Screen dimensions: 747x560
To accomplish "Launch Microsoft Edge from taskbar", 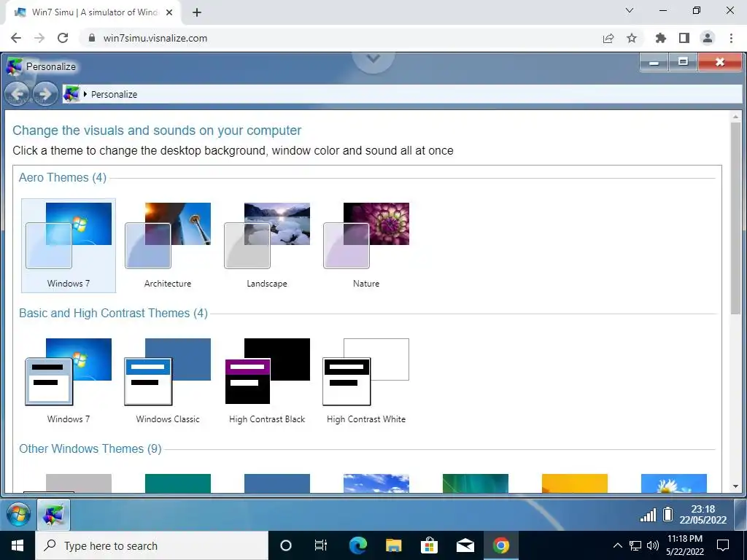I will 357,545.
